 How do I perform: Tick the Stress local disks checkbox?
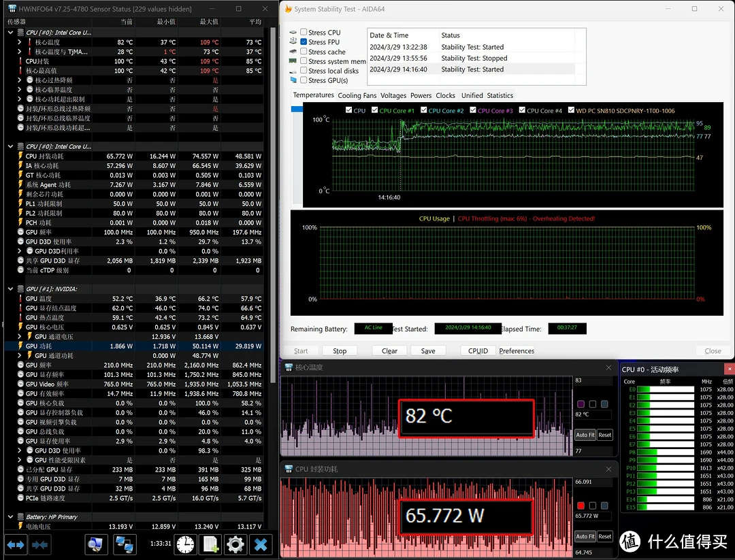304,71
